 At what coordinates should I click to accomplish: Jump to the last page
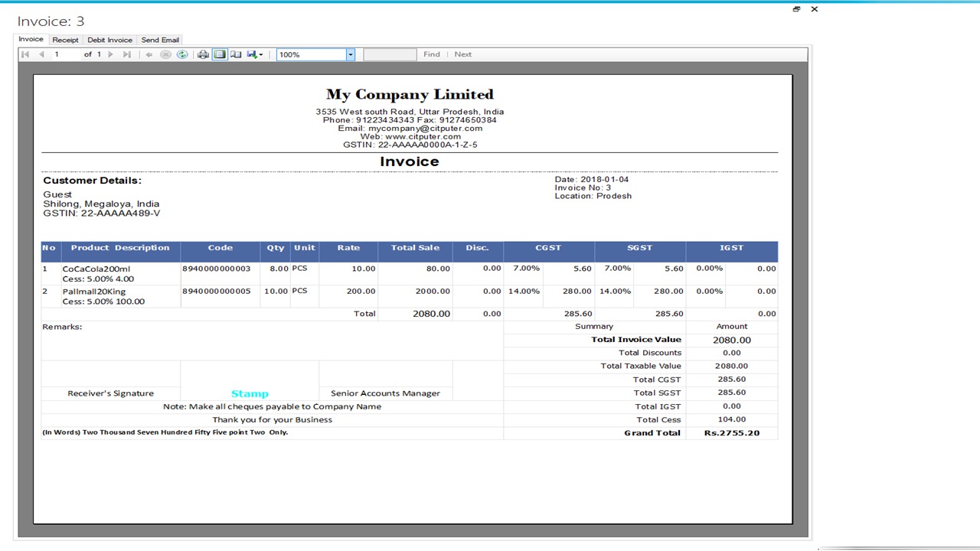point(126,54)
